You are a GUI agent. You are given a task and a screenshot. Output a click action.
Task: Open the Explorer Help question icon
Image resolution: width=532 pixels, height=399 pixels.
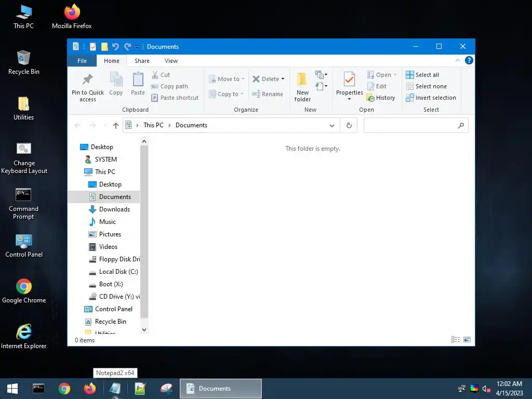pyautogui.click(x=469, y=60)
